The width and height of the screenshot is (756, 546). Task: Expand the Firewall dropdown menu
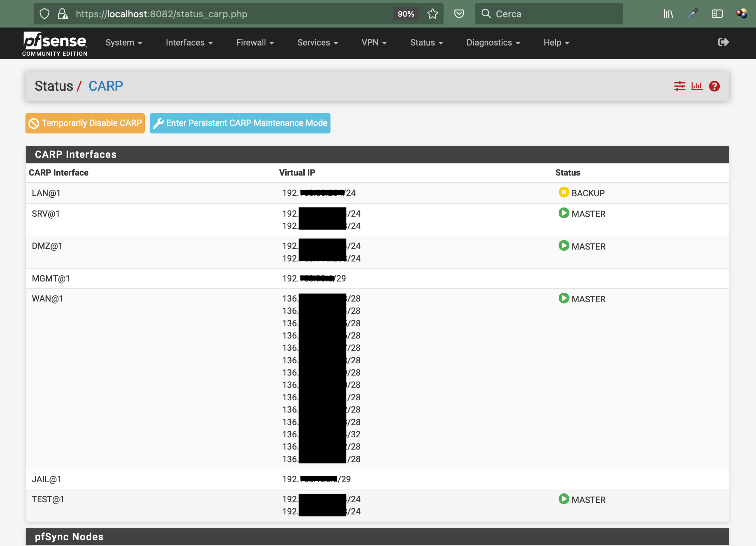(x=255, y=42)
